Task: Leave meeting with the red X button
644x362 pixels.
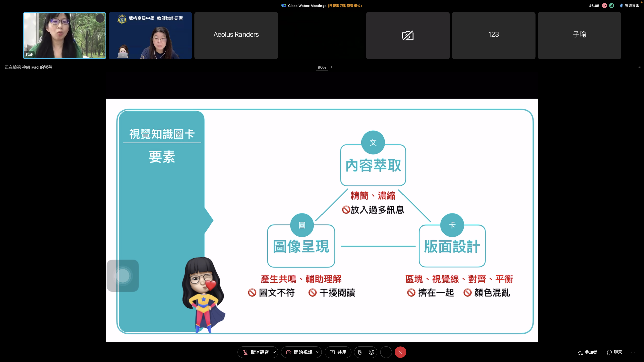Action: (x=400, y=352)
